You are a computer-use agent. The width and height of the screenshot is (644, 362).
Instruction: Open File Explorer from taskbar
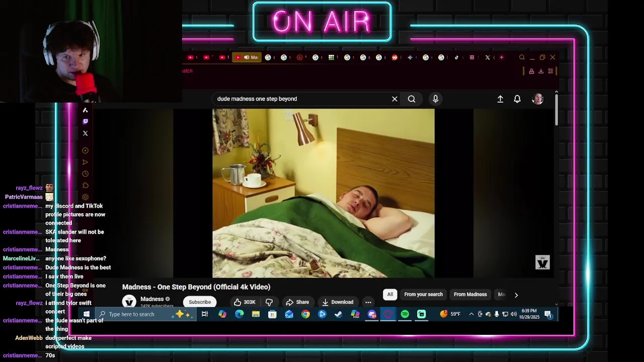click(256, 314)
